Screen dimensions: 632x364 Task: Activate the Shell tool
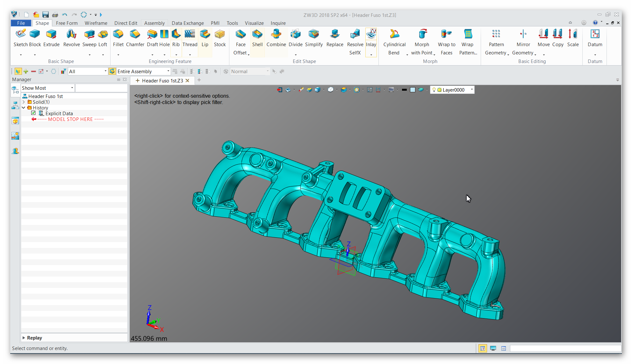(257, 38)
